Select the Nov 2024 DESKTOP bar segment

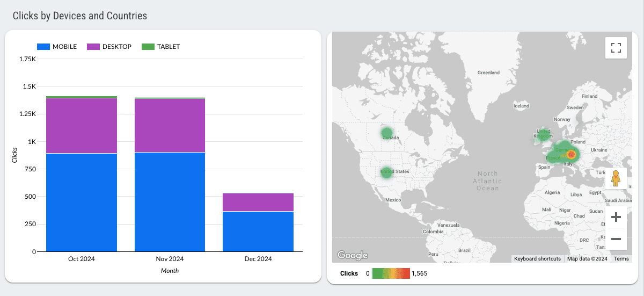click(170, 126)
